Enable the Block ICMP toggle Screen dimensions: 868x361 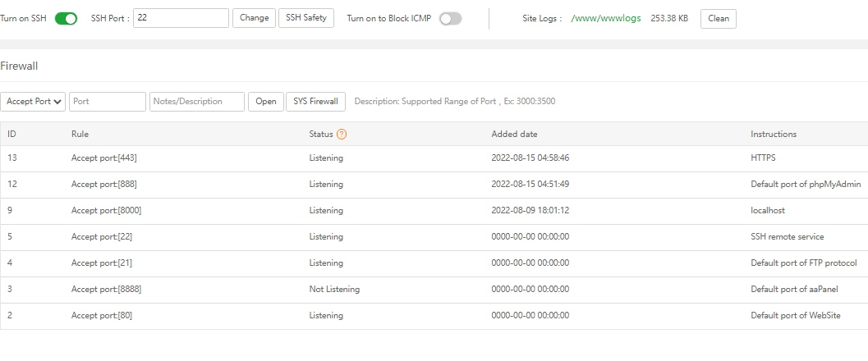450,18
